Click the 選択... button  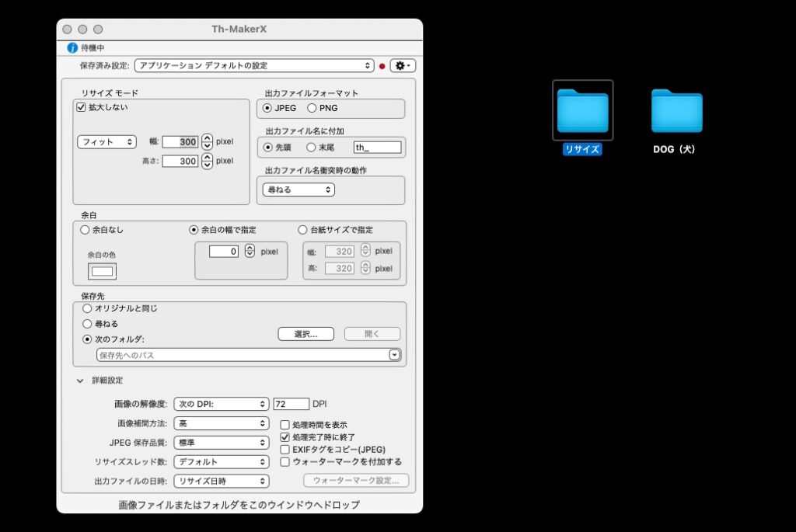[x=305, y=334]
